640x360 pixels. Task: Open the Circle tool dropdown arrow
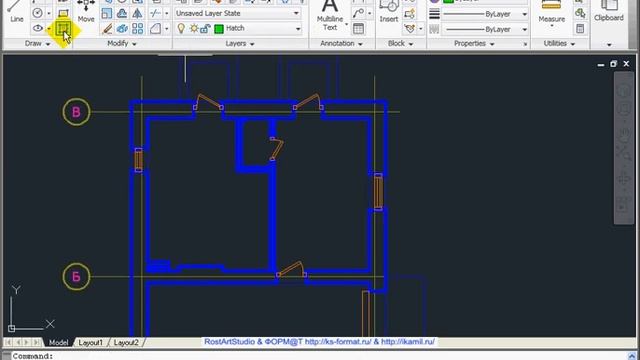pyautogui.click(x=49, y=13)
